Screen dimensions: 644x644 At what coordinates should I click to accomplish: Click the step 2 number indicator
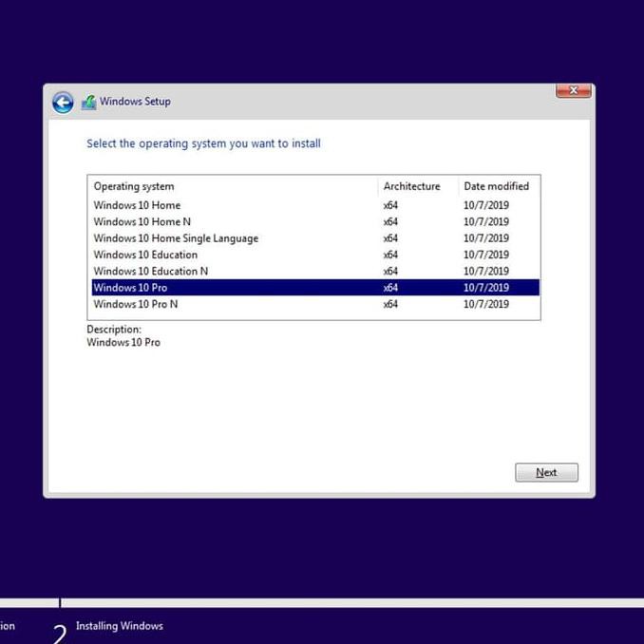pyautogui.click(x=60, y=633)
